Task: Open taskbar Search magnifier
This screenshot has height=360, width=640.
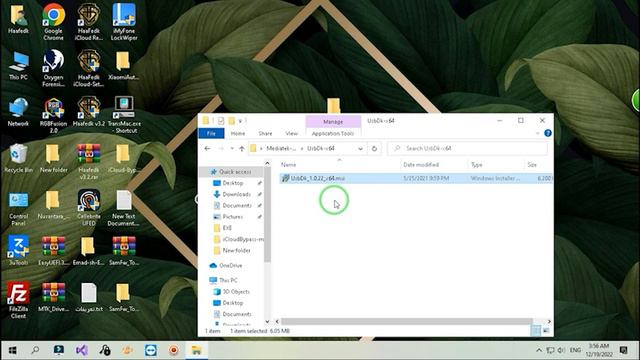Action: click(36, 350)
